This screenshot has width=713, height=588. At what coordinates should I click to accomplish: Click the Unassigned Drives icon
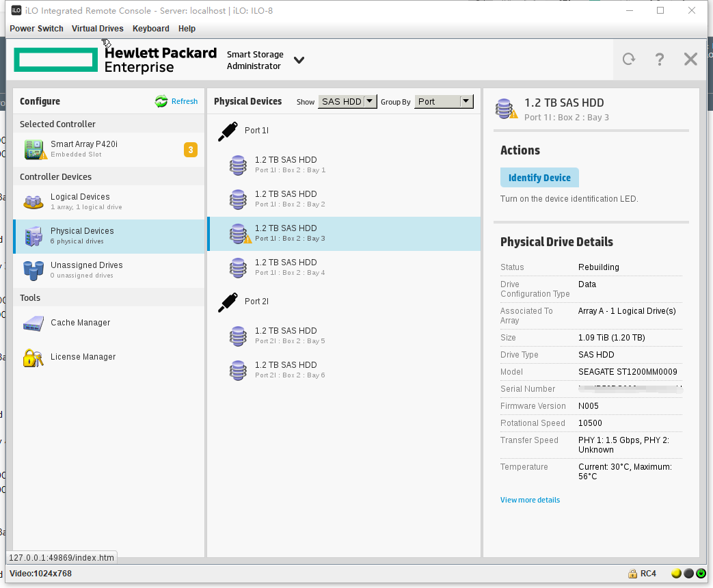[33, 270]
